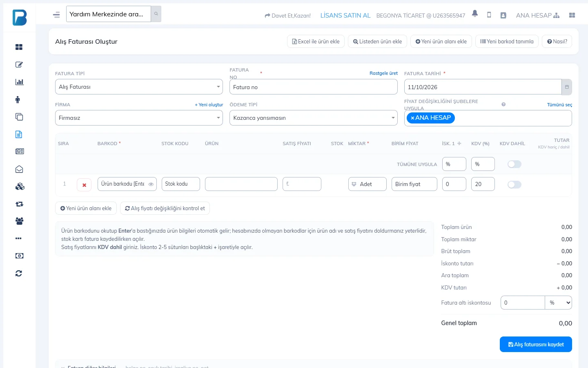Click Alış fiyatı değişikliğini kontrol et button
Screen dimensions: 588x368
(165, 208)
